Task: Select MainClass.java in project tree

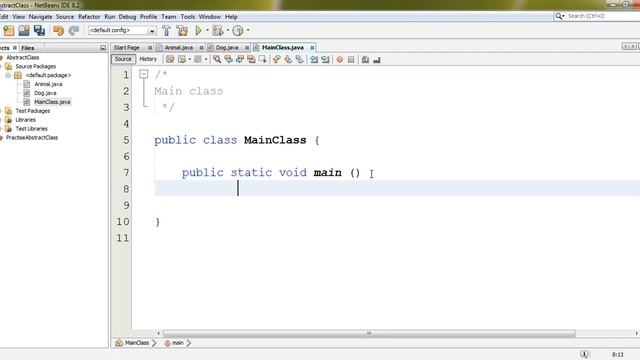Action: [x=52, y=102]
